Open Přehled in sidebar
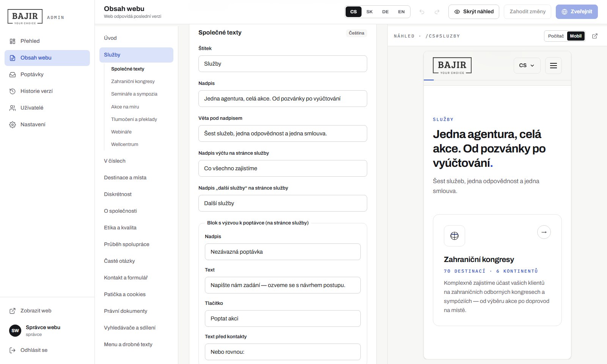Viewport: 607px width, 364px height. click(47, 41)
